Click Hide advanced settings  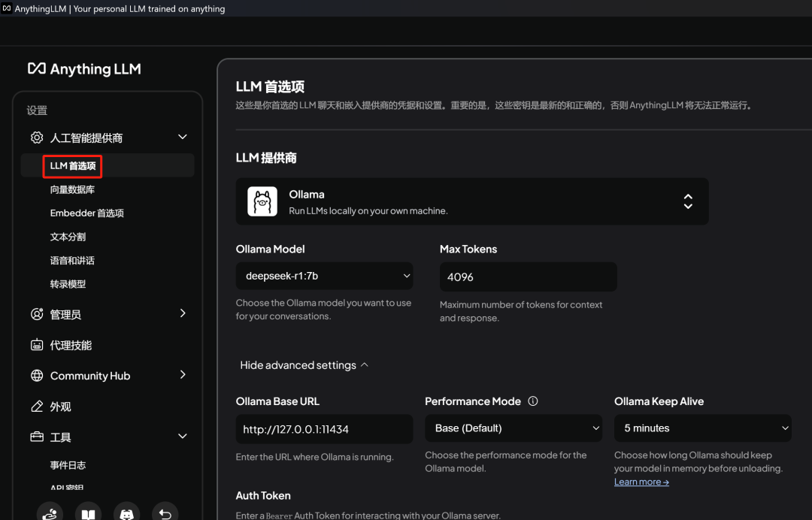(304, 365)
